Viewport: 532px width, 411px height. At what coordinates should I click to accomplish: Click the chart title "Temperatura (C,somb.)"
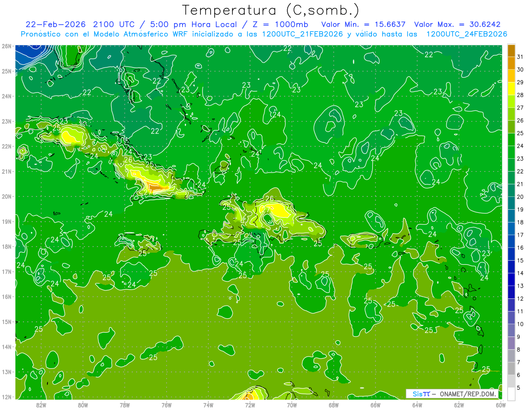[x=271, y=10]
